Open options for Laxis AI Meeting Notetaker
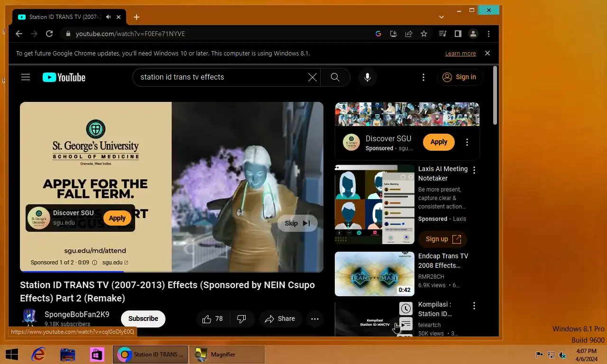The width and height of the screenshot is (607, 364). [x=474, y=170]
